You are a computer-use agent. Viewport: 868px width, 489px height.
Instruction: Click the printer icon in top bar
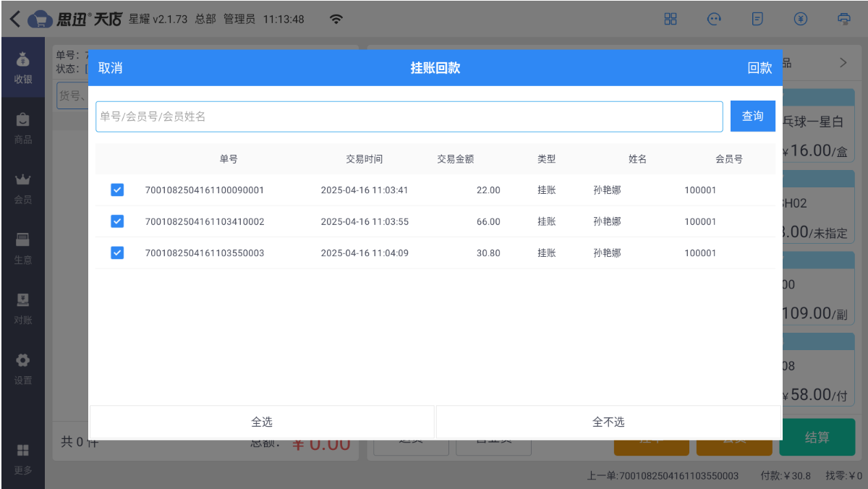point(844,20)
